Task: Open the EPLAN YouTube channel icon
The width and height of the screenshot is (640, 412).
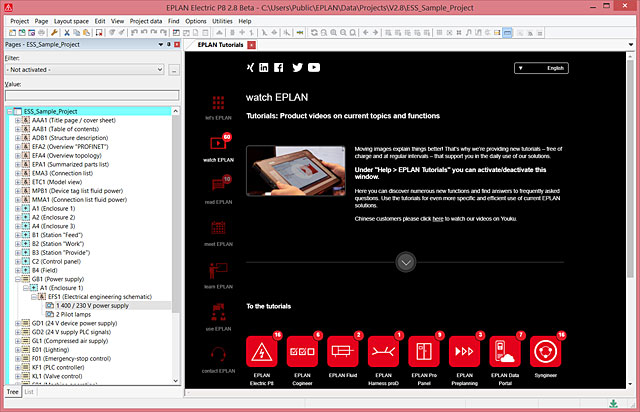Action: pyautogui.click(x=314, y=67)
